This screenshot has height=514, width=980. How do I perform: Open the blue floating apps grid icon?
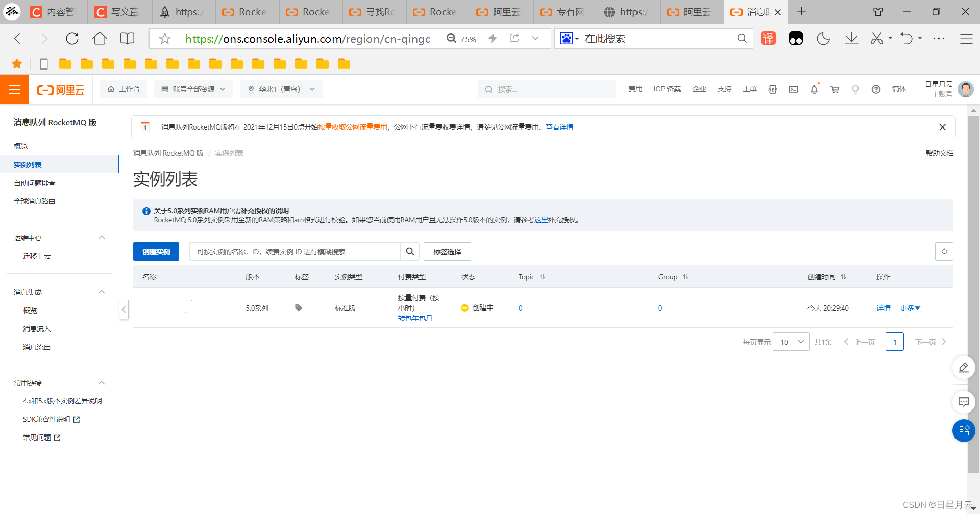(x=964, y=431)
